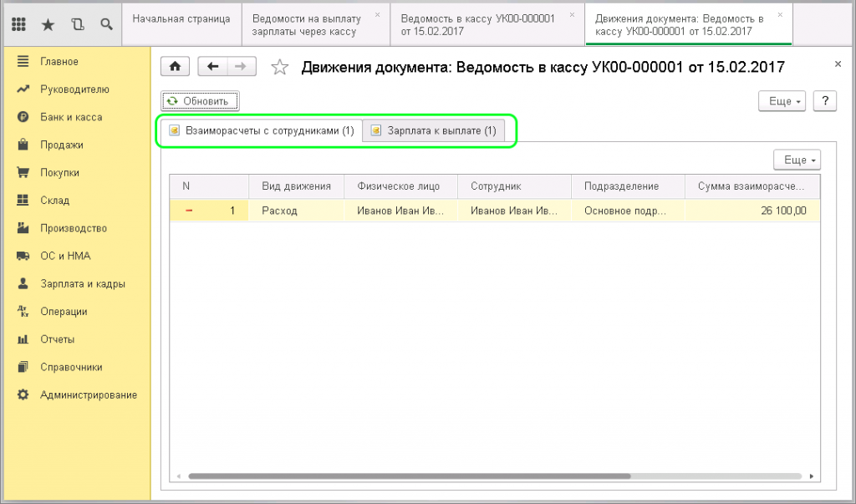
Task: Go to home page with house button
Action: [x=175, y=67]
